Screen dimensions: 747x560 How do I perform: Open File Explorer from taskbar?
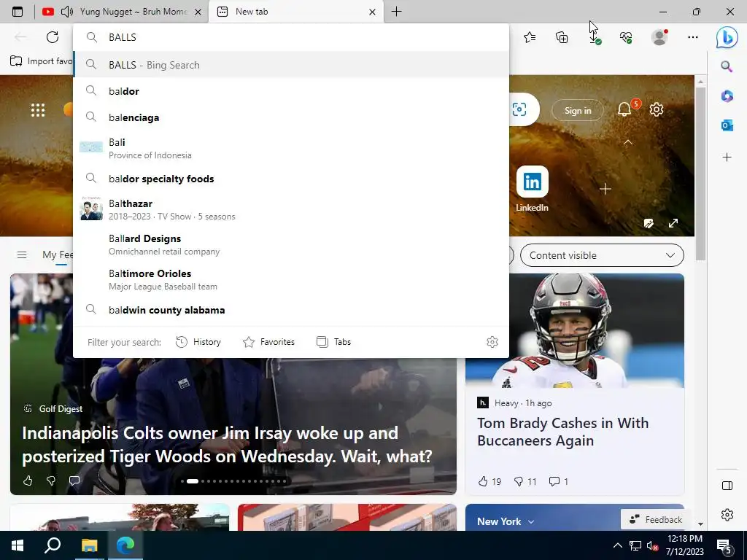tap(89, 545)
